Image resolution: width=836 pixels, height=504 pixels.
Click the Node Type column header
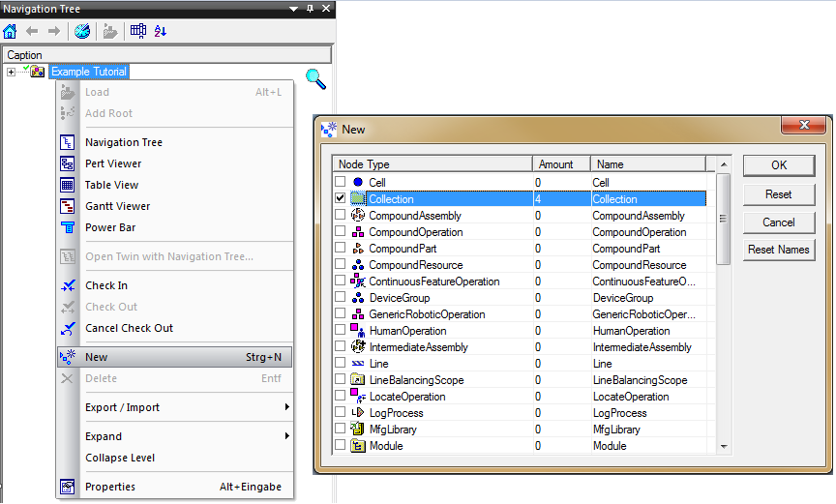coord(433,164)
